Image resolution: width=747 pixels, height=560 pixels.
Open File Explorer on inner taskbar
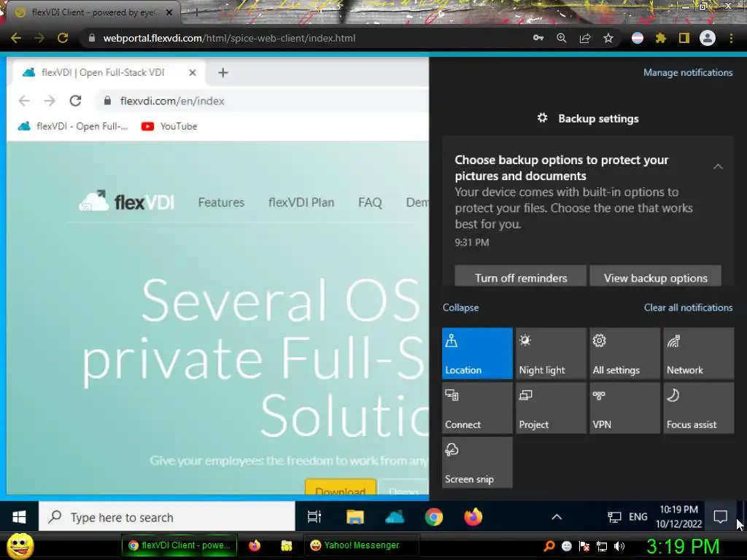[355, 517]
